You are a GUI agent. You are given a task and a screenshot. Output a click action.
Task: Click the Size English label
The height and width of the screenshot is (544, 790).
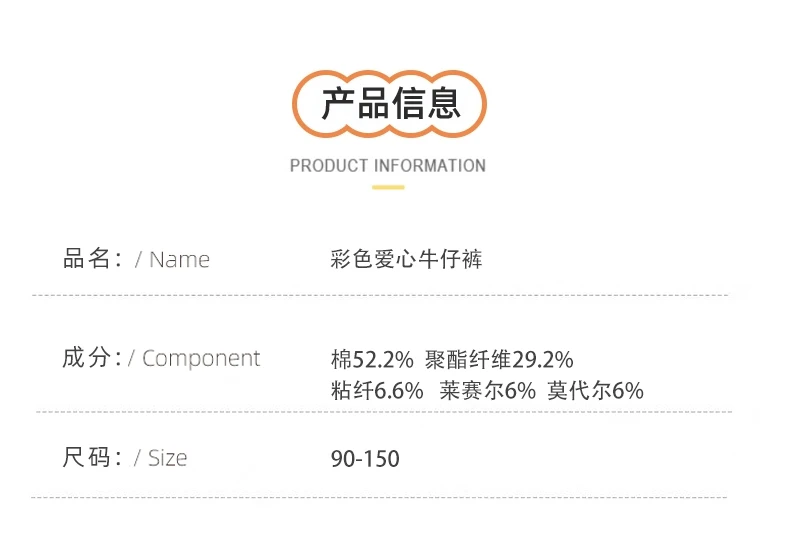[167, 458]
